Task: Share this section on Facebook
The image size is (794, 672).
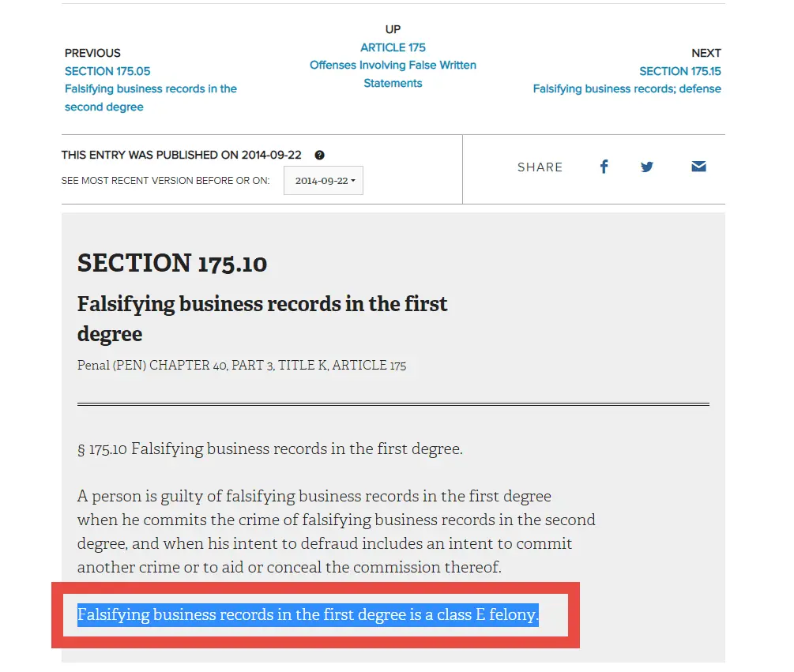Action: 604,167
